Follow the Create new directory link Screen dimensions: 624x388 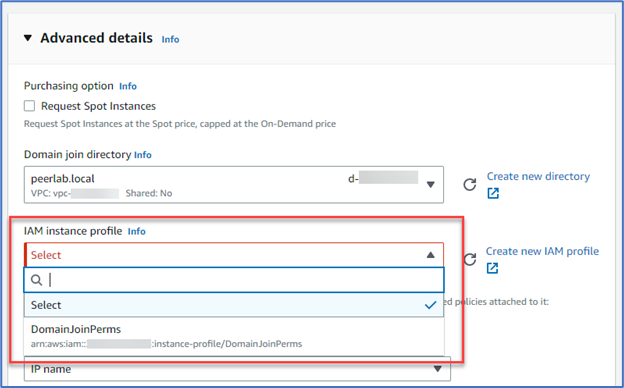tap(538, 176)
